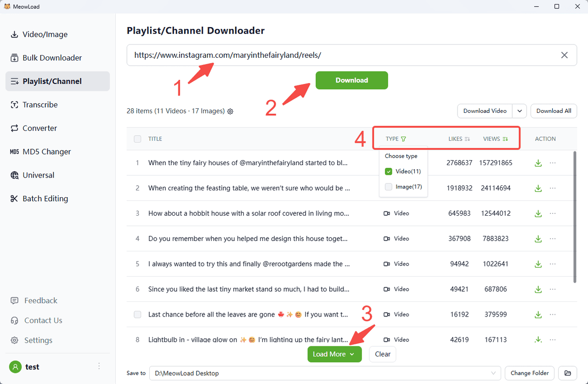Uncheck the Video(11) type filter

[x=389, y=172]
